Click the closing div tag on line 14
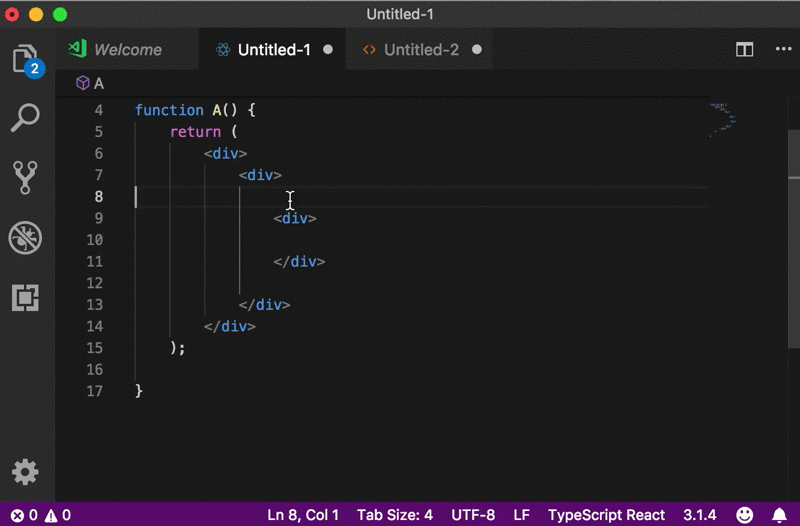Viewport: 800px width, 526px height. coord(230,327)
